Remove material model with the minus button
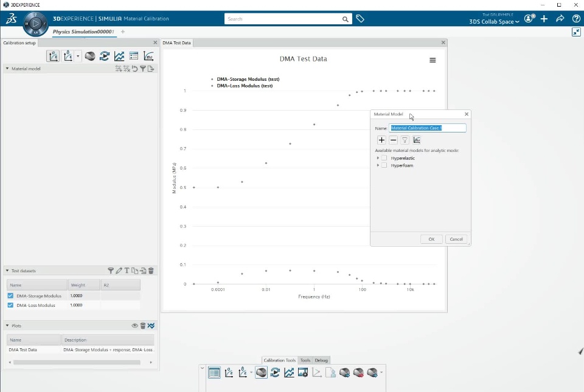This screenshot has height=392, width=584. click(393, 140)
